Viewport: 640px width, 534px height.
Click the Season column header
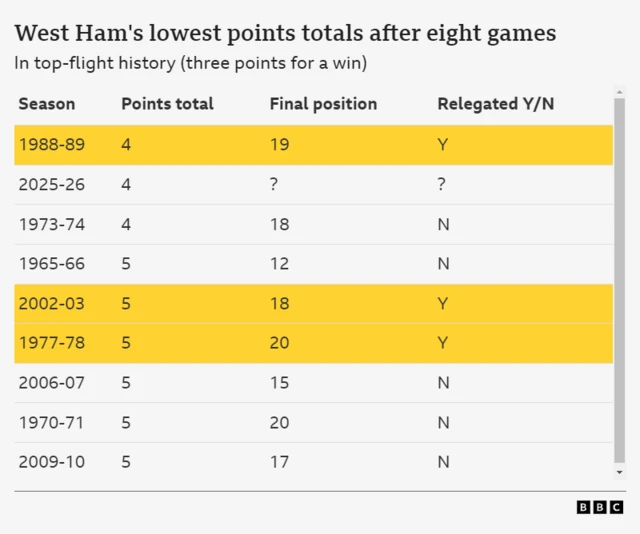(46, 104)
